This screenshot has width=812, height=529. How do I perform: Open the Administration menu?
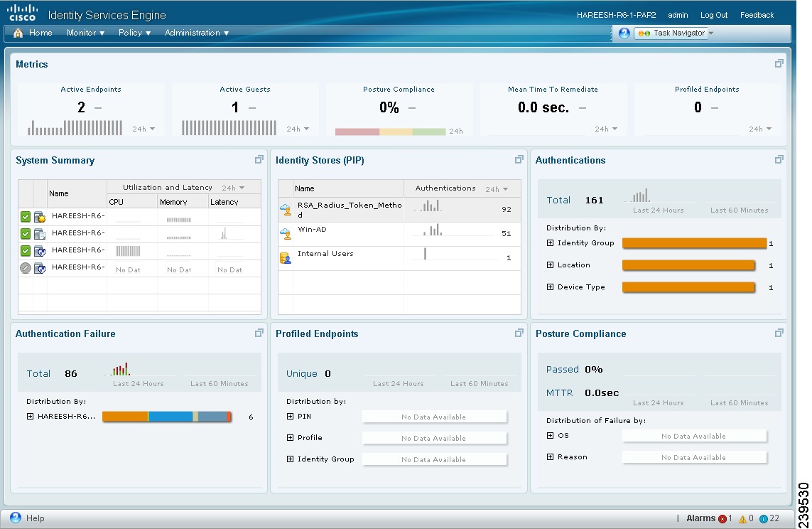pos(197,33)
